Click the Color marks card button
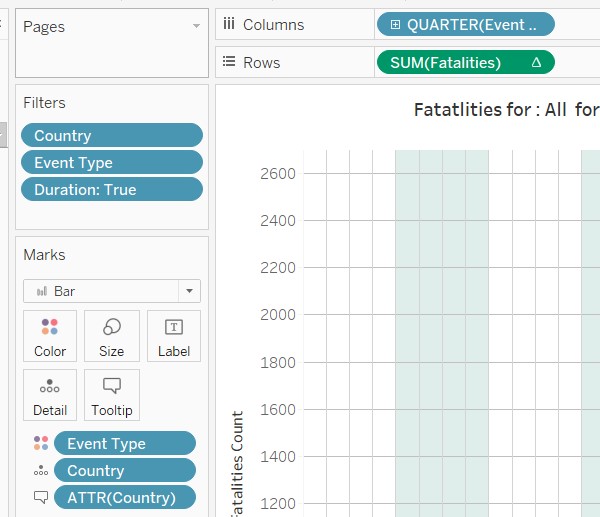Viewport: 600px width, 517px height. pos(50,336)
